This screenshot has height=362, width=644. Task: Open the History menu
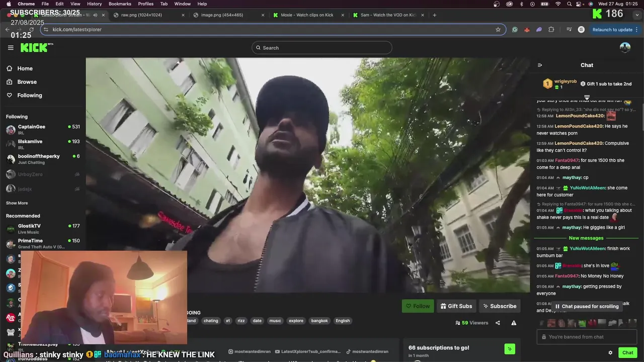[94, 4]
